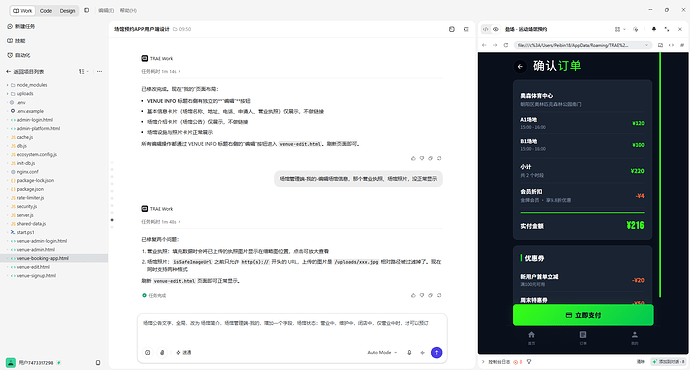Switch preview to code view icon

(485, 29)
